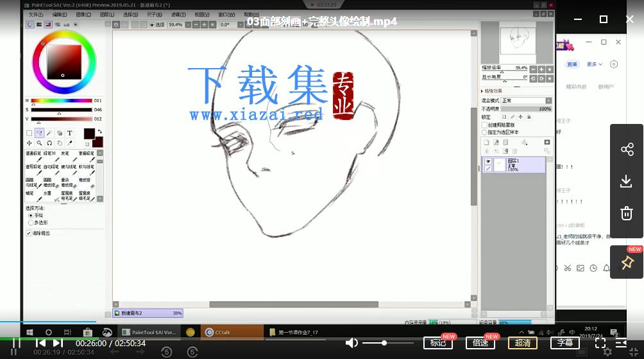Select the magic wand tool in SAI
Screen dimensions: 644x359
pos(49,133)
